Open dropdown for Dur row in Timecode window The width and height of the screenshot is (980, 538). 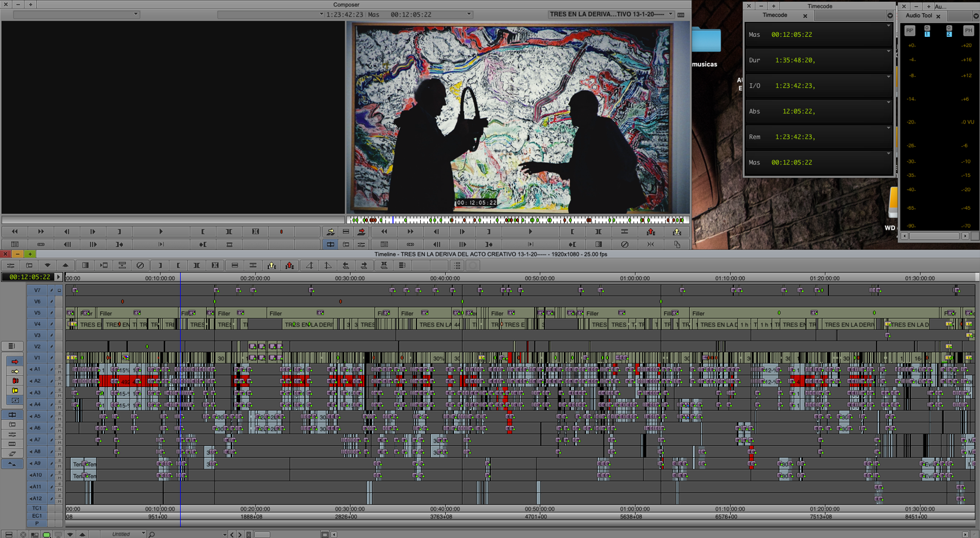[888, 52]
